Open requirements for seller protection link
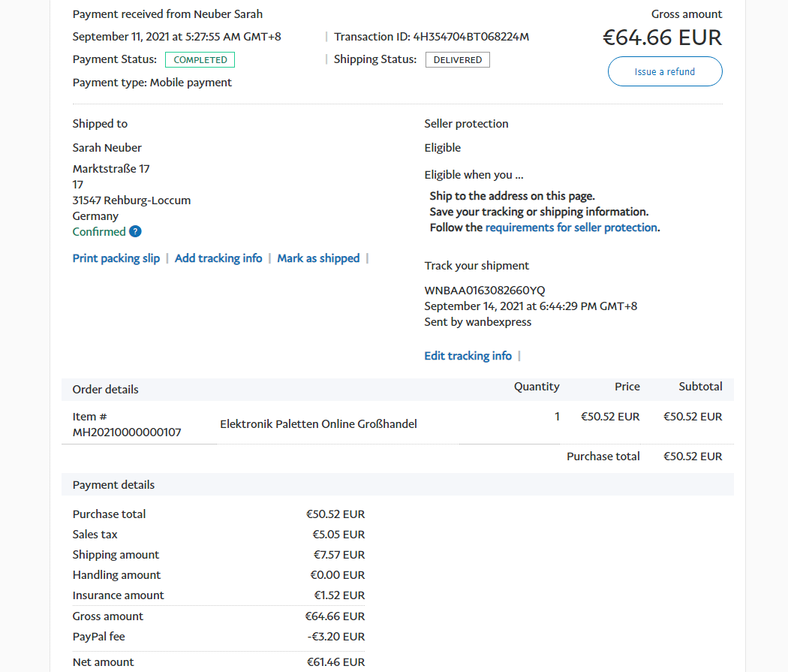 pyautogui.click(x=571, y=228)
